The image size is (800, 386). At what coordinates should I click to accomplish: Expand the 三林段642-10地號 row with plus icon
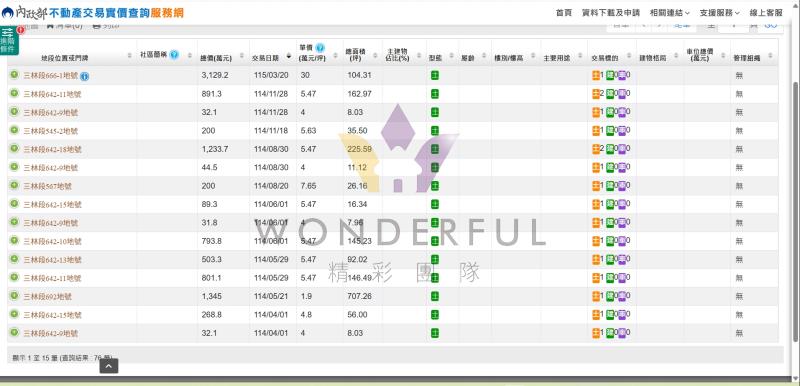[14, 240]
